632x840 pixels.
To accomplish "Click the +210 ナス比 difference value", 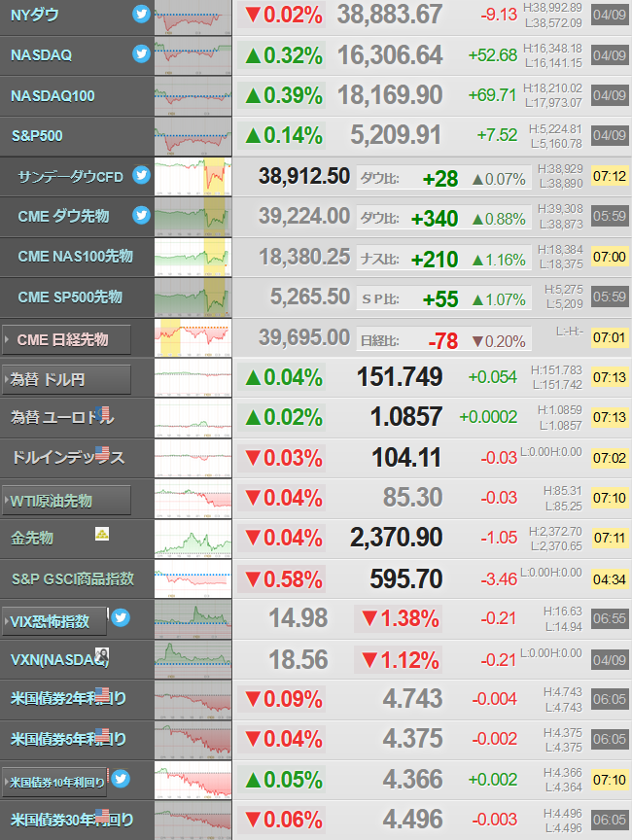I will [435, 260].
